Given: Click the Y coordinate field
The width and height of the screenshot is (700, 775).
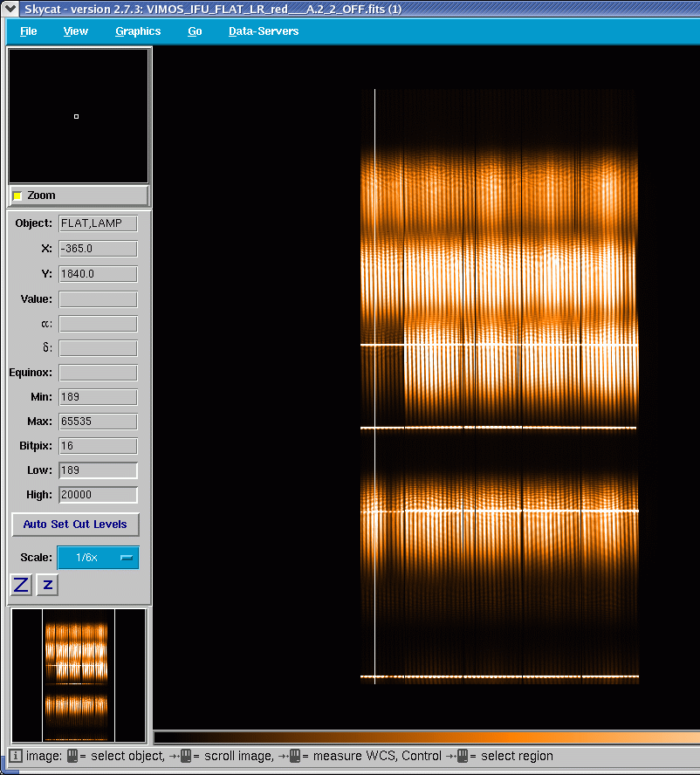Looking at the screenshot, I should [98, 274].
